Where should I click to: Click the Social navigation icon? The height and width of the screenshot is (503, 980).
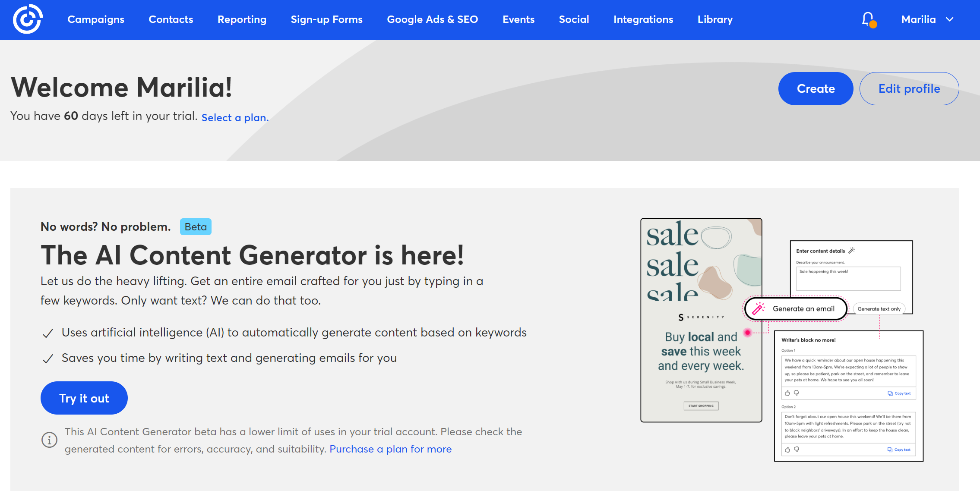[573, 19]
